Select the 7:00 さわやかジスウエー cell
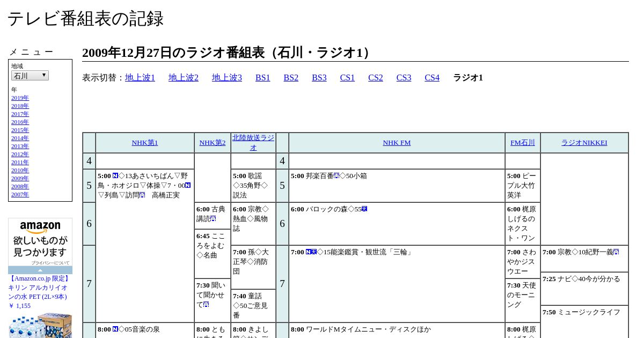This screenshot has height=338, width=644. point(523,262)
